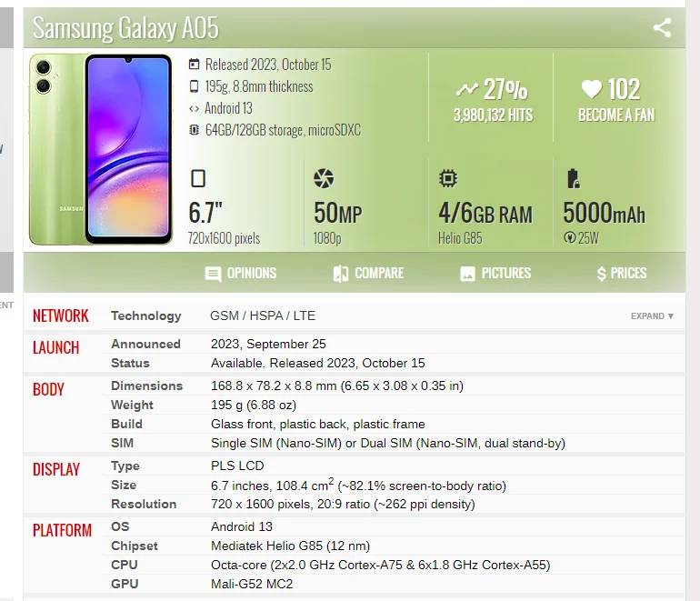
Task: Click the Prices dollar sign icon
Action: [x=601, y=274]
